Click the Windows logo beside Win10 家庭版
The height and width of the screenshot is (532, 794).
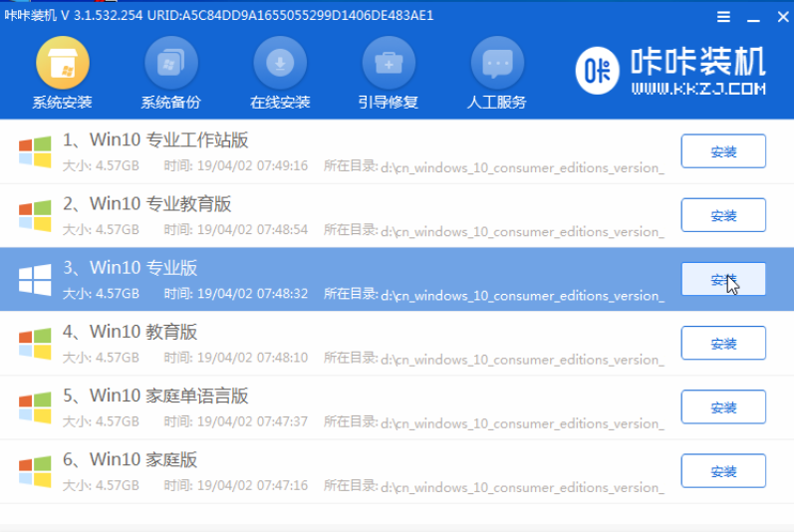click(35, 471)
